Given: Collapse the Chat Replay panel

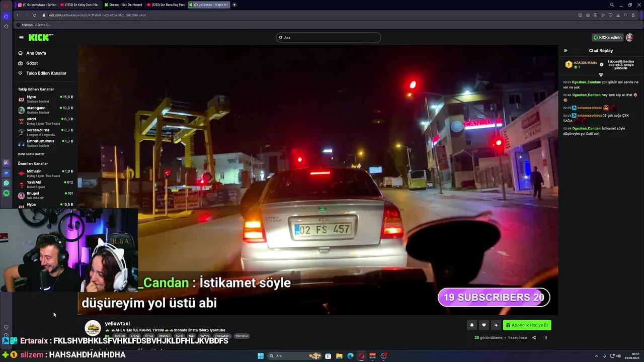Looking at the screenshot, I should coord(566,50).
